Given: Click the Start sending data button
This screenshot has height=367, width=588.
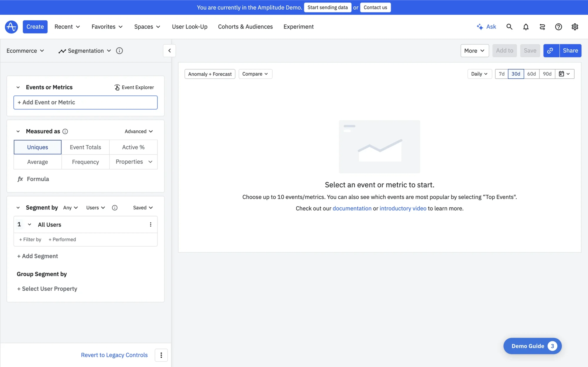Looking at the screenshot, I should [x=328, y=7].
